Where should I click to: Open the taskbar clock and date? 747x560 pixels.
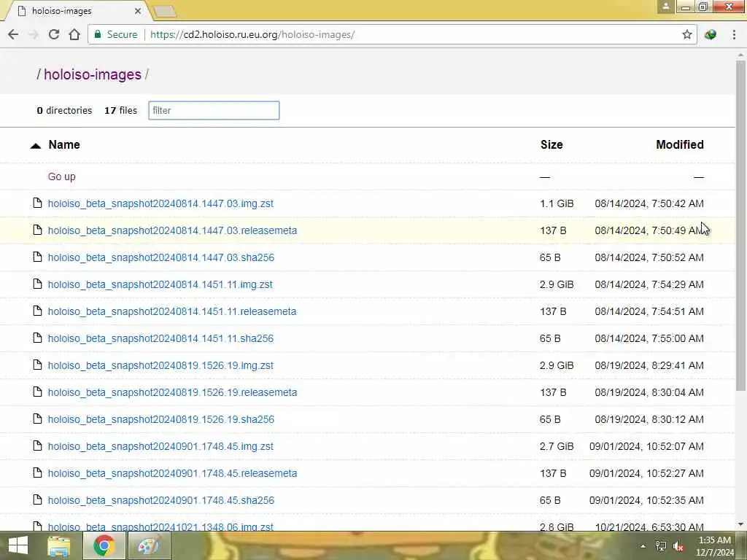point(715,546)
